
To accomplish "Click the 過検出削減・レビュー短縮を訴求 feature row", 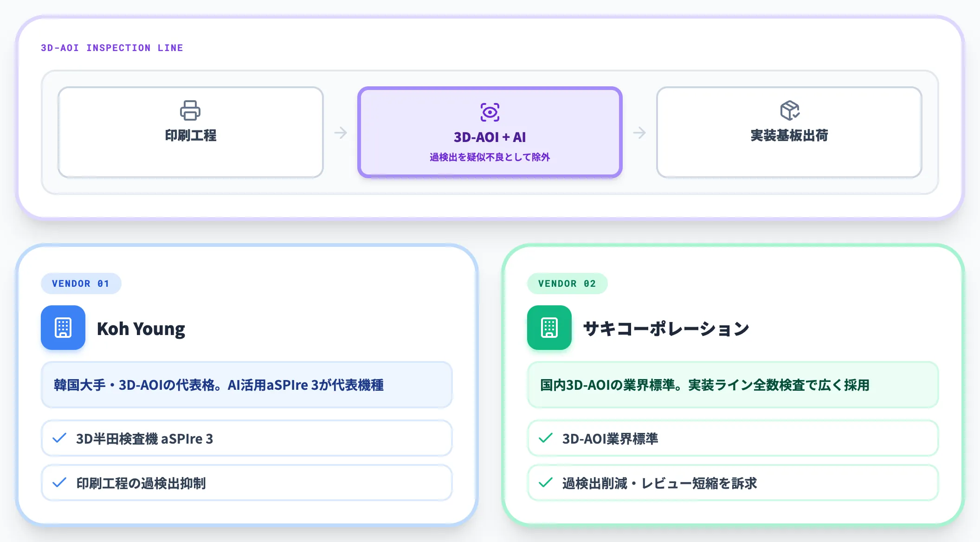I will [x=733, y=483].
